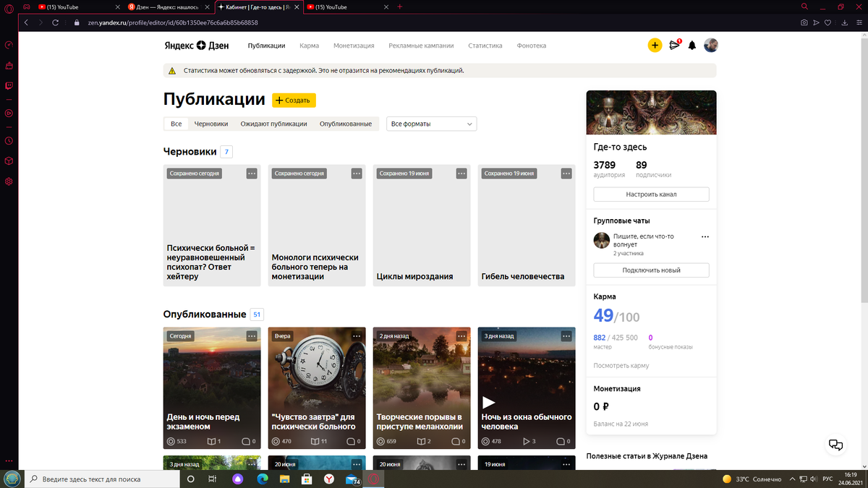Image resolution: width=868 pixels, height=488 pixels.
Task: Open options for 'Ответ хейтеру' draft
Action: (x=252, y=174)
